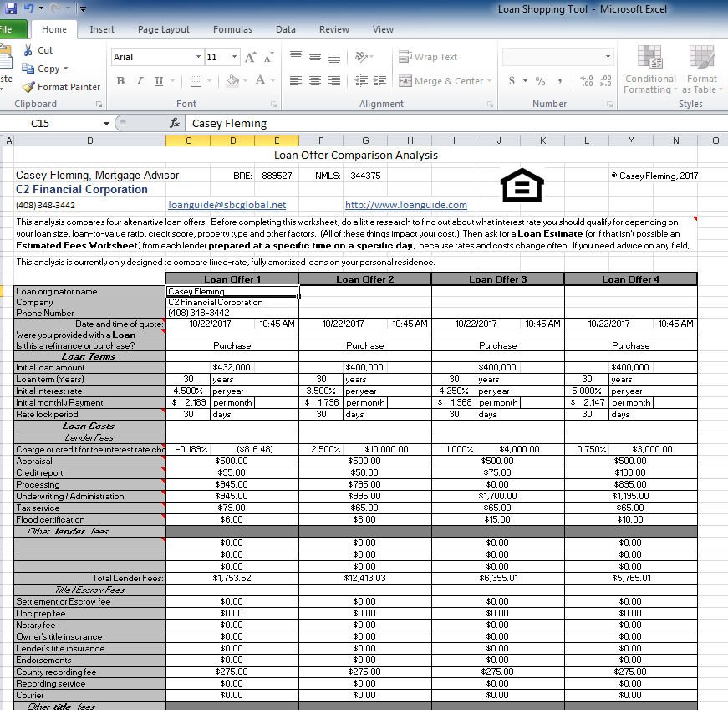Open Format as Table gallery

click(702, 69)
